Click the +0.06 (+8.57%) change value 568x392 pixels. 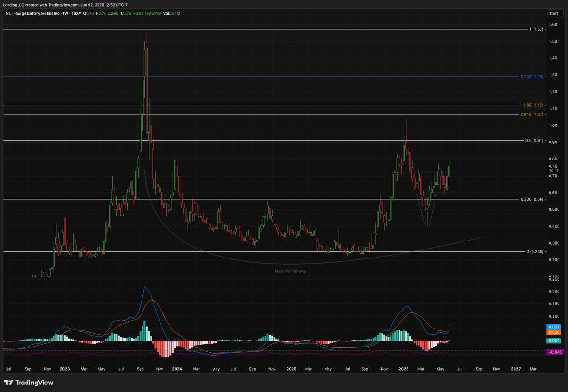pos(146,13)
